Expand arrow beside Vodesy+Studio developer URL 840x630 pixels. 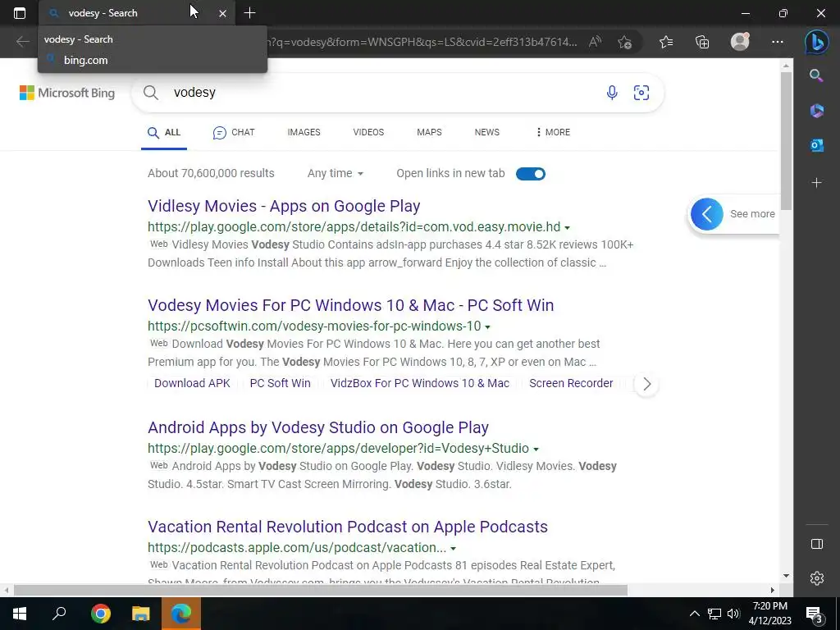536,449
